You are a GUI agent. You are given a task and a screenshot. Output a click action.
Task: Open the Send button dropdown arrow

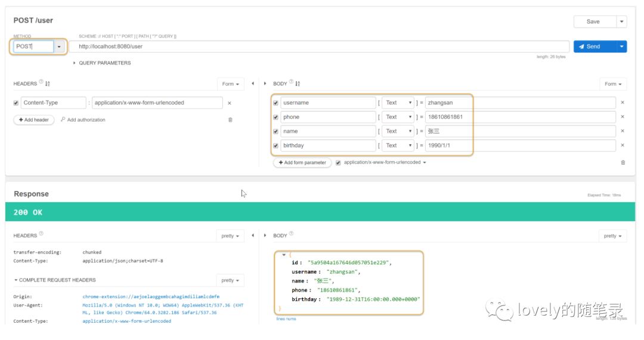(621, 47)
